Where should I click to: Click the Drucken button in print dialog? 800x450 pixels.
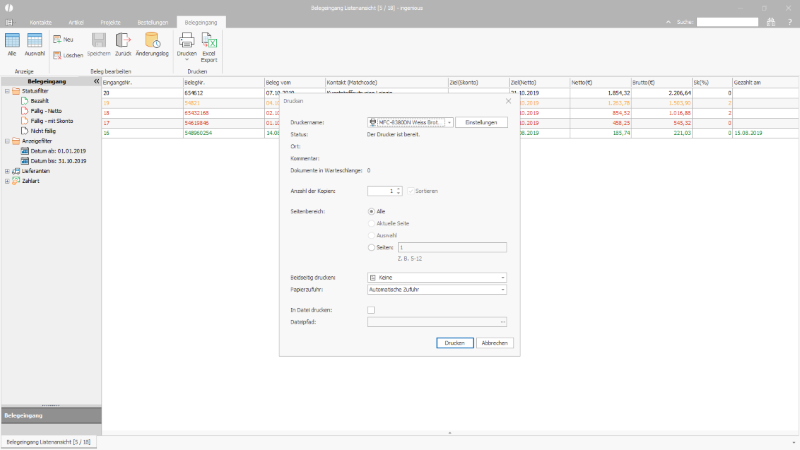click(455, 343)
